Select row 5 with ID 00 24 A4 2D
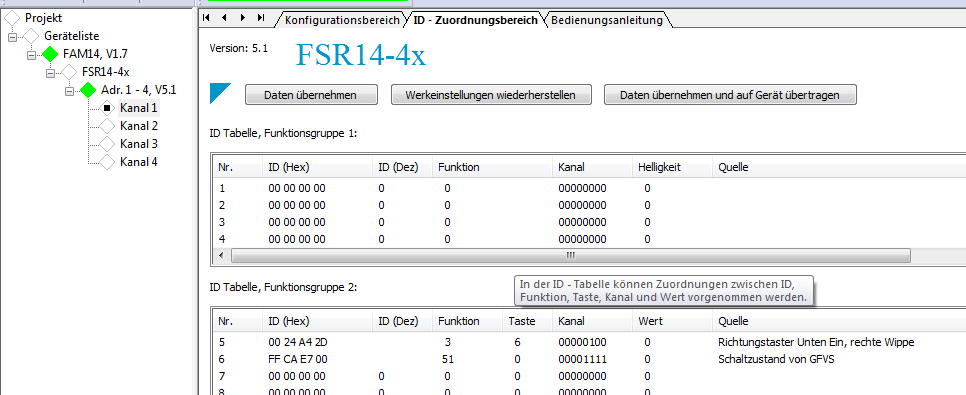 590,342
